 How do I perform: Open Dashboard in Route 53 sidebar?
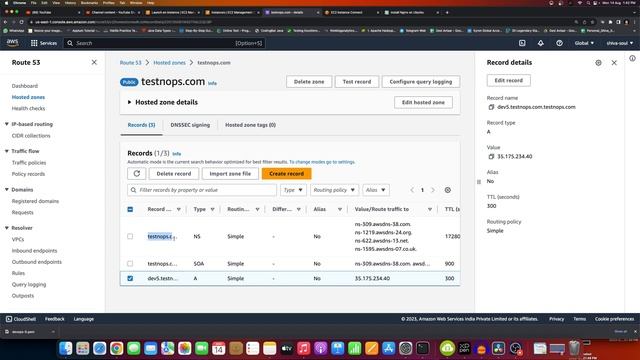pos(25,86)
